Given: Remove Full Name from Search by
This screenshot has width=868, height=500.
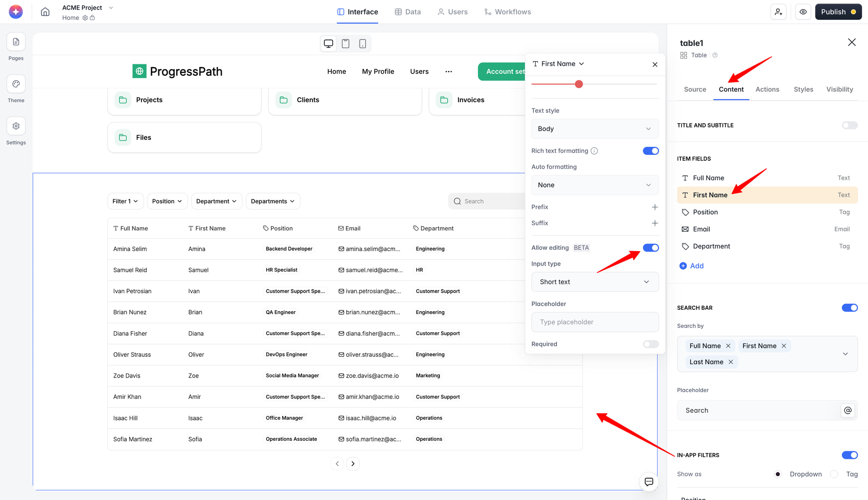Looking at the screenshot, I should (728, 346).
